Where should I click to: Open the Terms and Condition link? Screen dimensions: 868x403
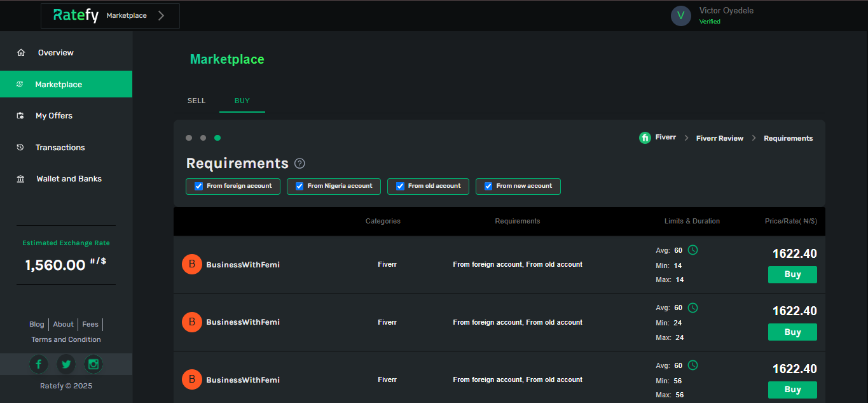tap(66, 339)
